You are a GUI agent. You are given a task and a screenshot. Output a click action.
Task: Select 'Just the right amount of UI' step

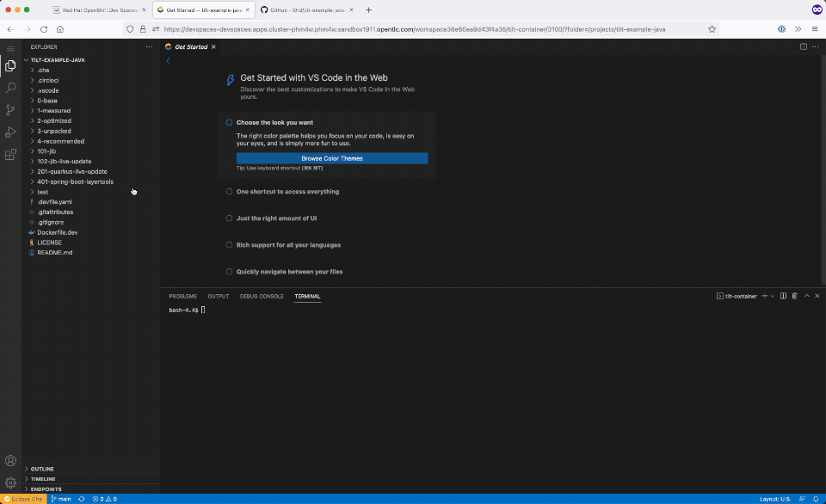tap(276, 218)
